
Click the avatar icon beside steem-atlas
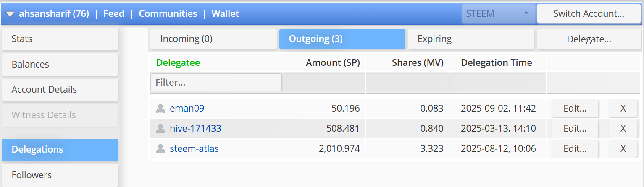[160, 148]
